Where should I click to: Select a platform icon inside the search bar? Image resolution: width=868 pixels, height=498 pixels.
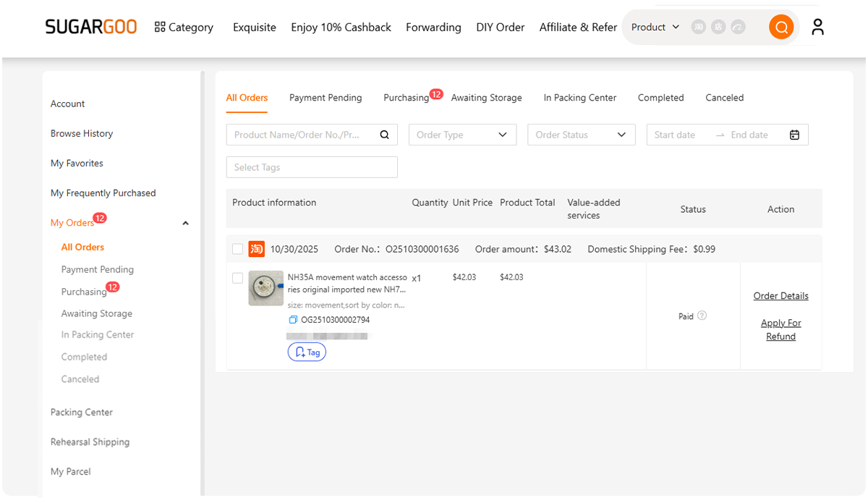[x=697, y=27]
